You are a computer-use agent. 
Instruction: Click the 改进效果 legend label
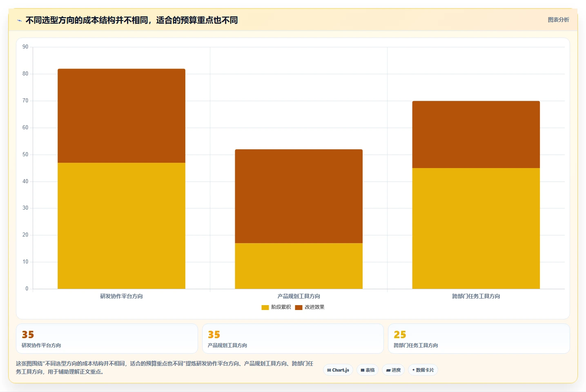tap(314, 307)
